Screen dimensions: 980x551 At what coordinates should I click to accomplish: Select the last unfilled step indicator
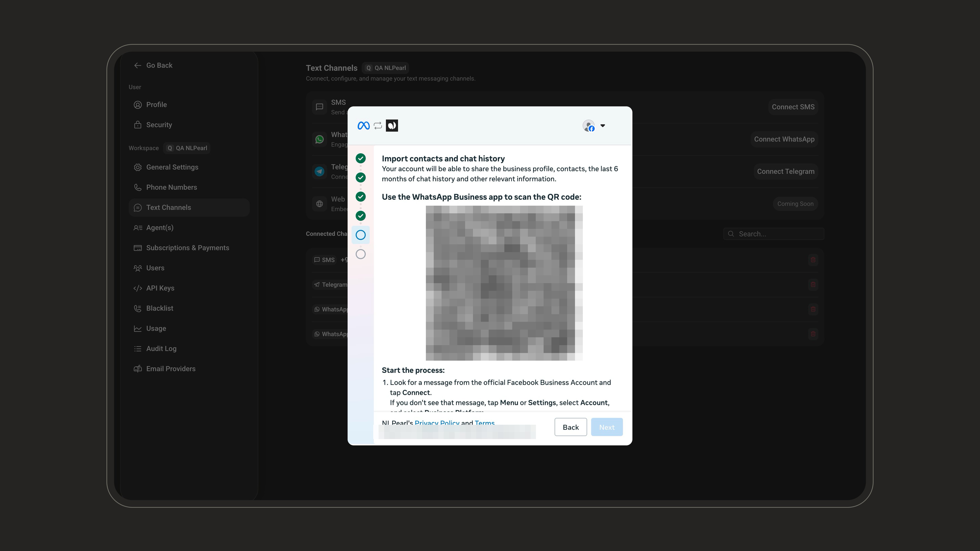click(360, 254)
